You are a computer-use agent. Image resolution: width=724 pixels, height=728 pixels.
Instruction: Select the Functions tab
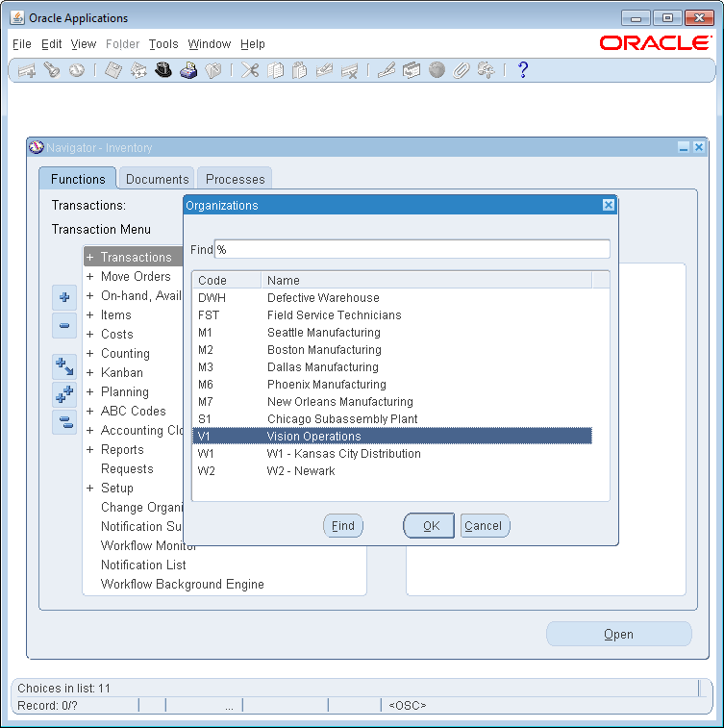tap(78, 179)
